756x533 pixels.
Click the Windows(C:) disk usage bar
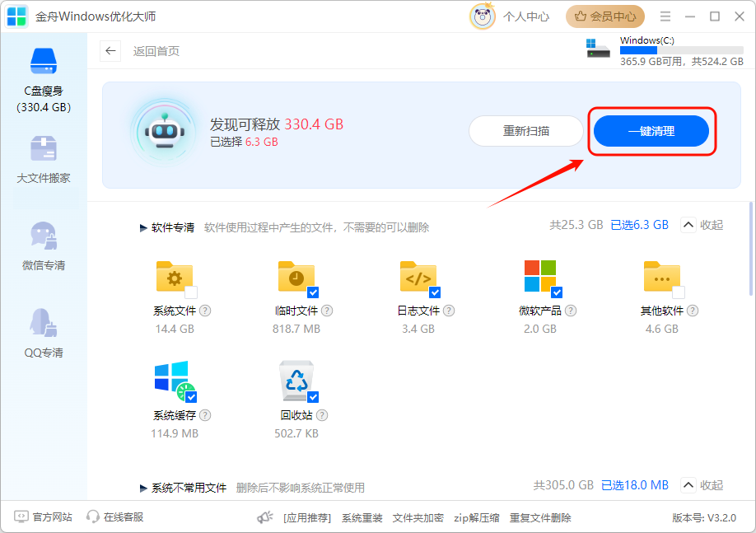coord(682,50)
